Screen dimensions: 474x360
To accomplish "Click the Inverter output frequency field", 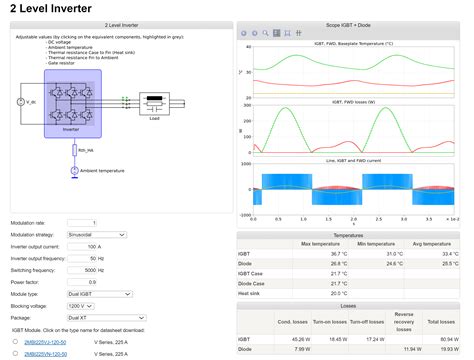I will pos(82,259).
